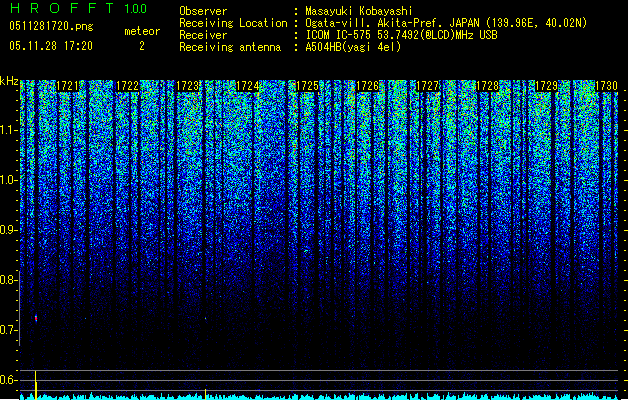629x400 pixels.
Task: Click the Receiving Location label
Action: tap(233, 23)
